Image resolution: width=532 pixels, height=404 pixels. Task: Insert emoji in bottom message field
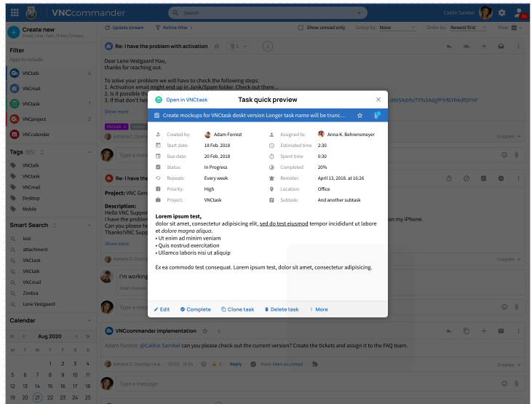(x=504, y=384)
